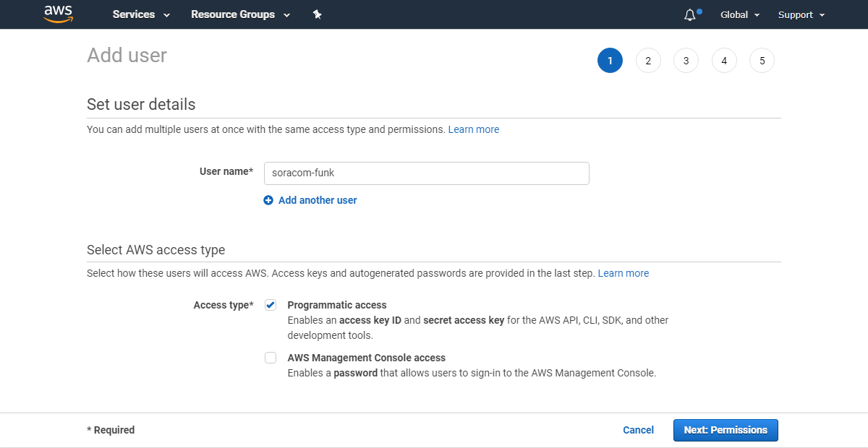This screenshot has height=448, width=868.
Task: Enable AWS Management Console access checkbox
Action: coord(271,358)
